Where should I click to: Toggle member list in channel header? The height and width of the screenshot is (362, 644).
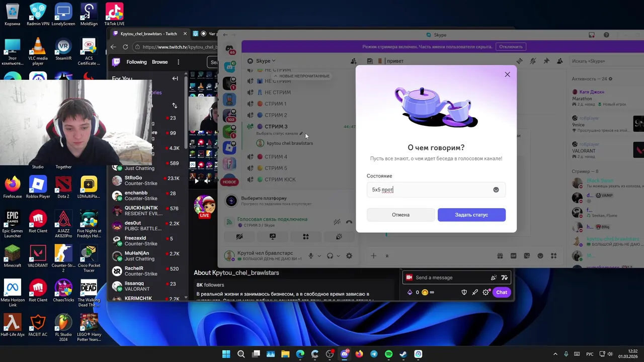point(559,61)
